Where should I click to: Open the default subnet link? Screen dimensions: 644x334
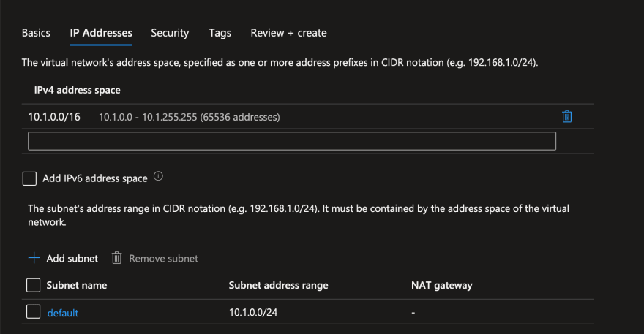[63, 313]
